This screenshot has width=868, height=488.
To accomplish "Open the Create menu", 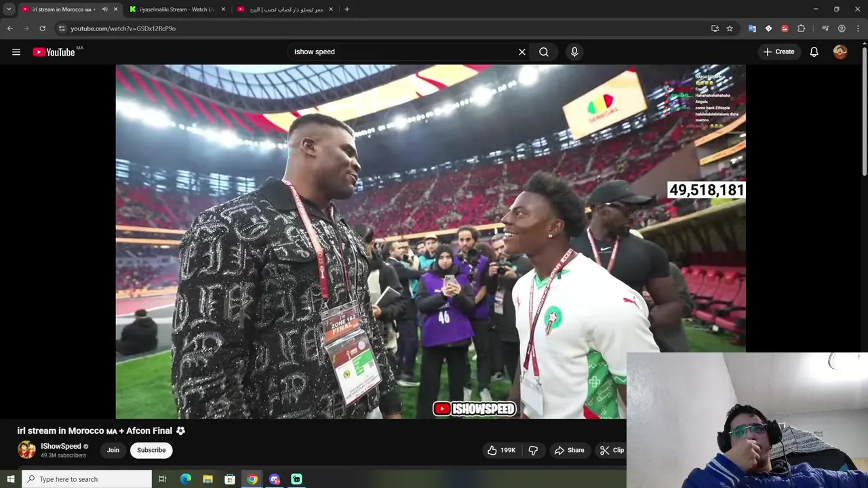I will pyautogui.click(x=778, y=52).
